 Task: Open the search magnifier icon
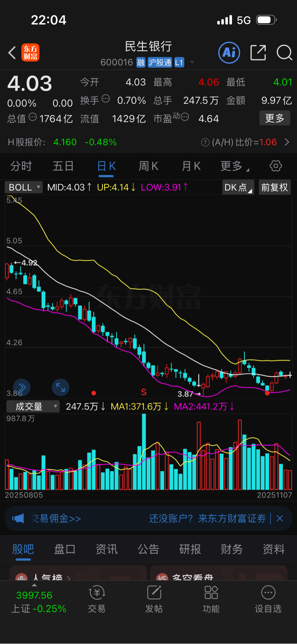click(x=284, y=53)
